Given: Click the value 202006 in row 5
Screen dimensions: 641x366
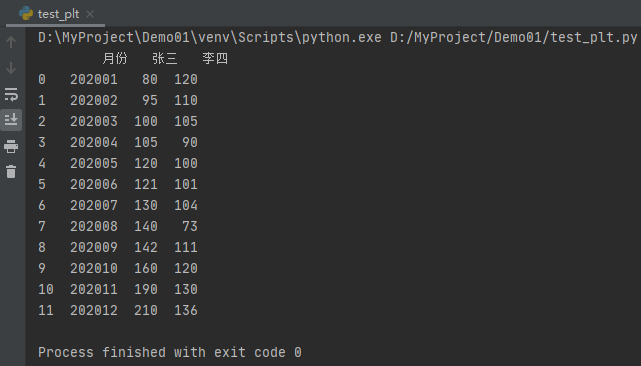Looking at the screenshot, I should (x=94, y=184).
